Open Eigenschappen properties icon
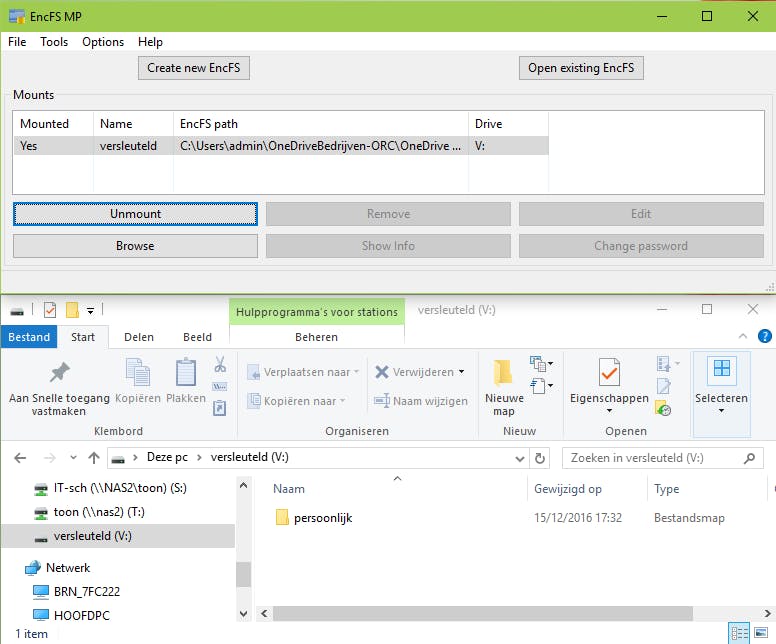The image size is (776, 644). tap(608, 374)
